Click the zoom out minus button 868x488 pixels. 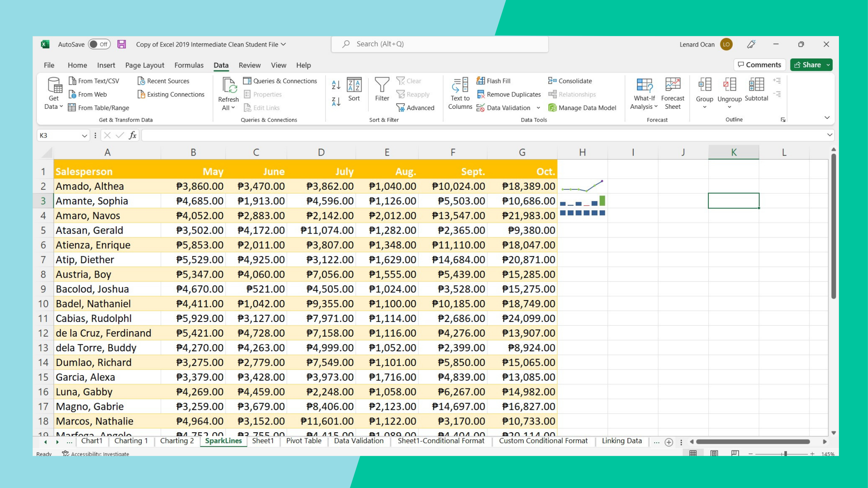pyautogui.click(x=751, y=454)
